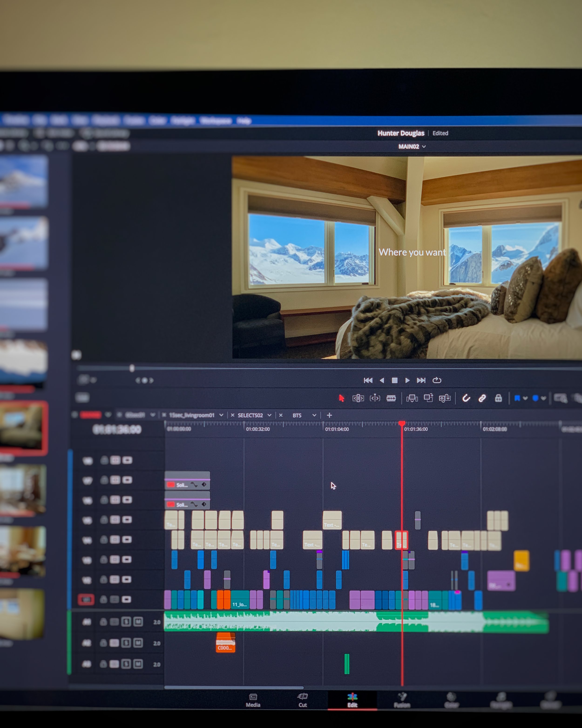
Task: Open the Media page button
Action: [253, 701]
